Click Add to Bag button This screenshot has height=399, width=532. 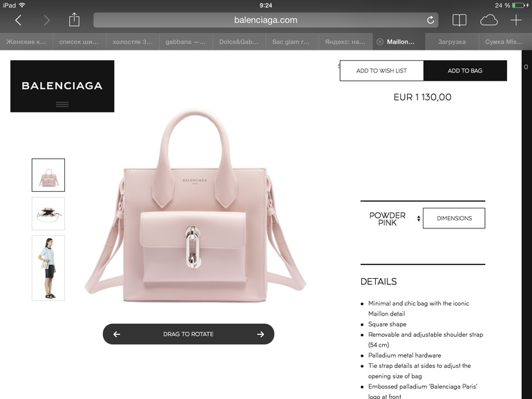pyautogui.click(x=465, y=70)
